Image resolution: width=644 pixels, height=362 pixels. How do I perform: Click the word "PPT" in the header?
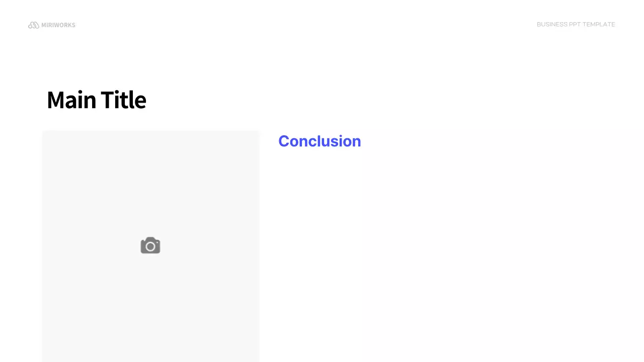[x=575, y=24]
